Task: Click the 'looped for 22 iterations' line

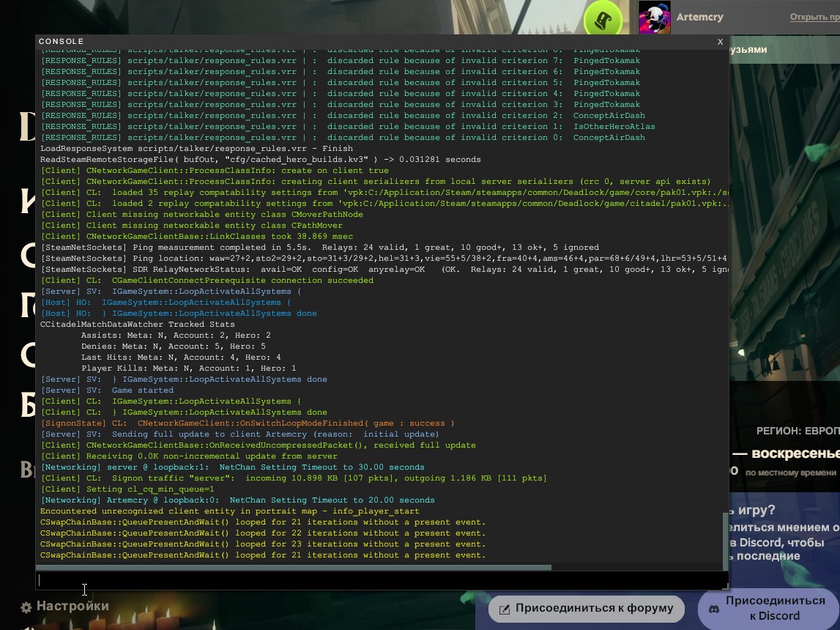Action: 263,533
